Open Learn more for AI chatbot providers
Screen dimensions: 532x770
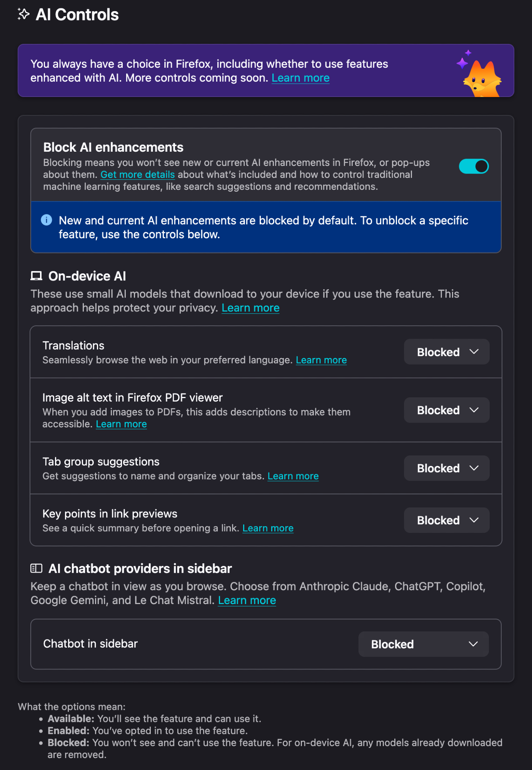point(247,600)
